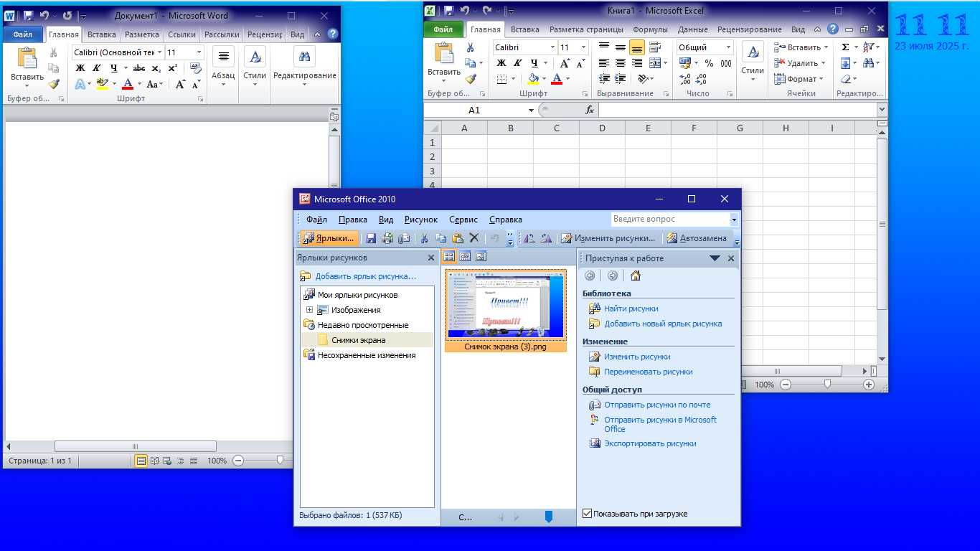
Task: Toggle center horizontal alignment in Excel
Action: click(x=621, y=63)
